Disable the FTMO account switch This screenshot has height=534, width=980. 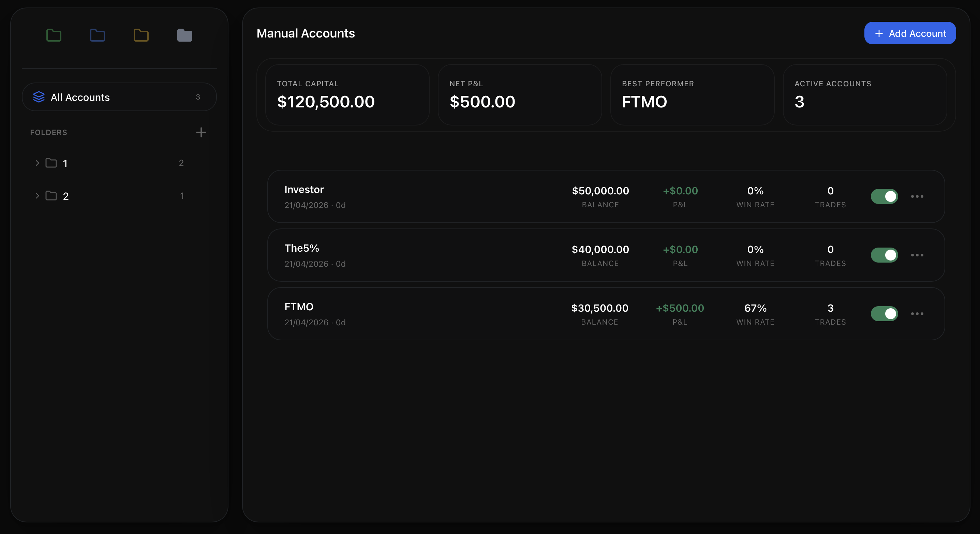coord(885,313)
